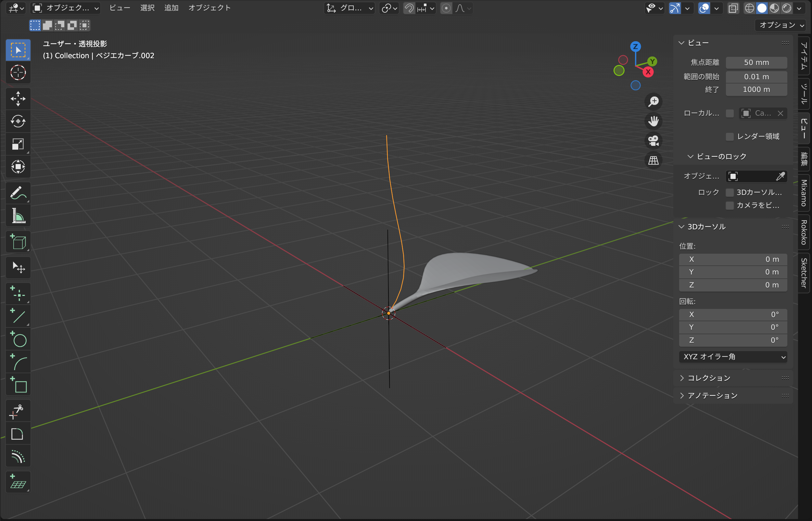Select the add grid workplane tool
This screenshot has width=812, height=521.
18,482
